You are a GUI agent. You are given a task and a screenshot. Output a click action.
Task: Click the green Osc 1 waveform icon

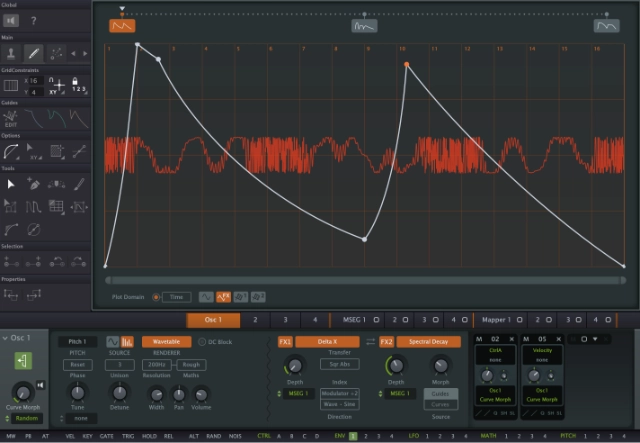click(20, 360)
